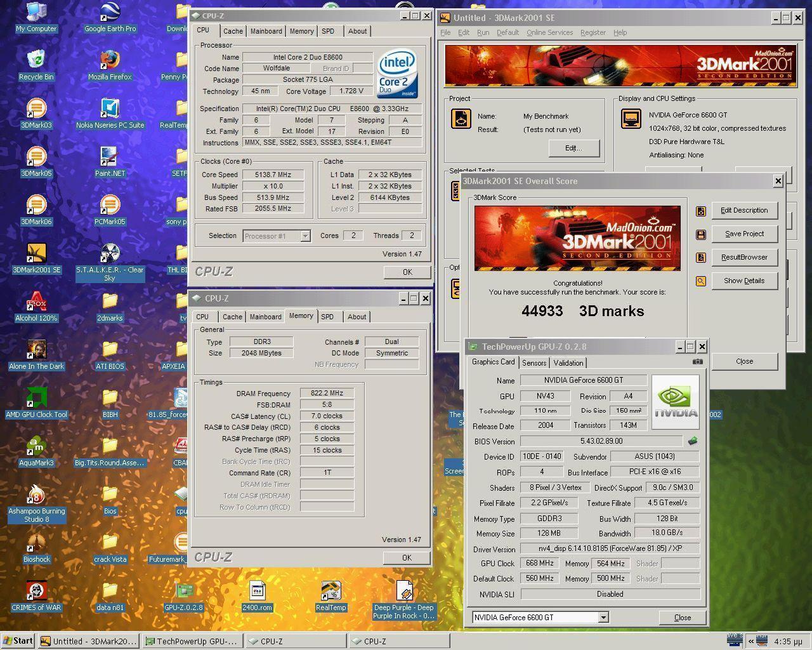This screenshot has height=650, width=812.
Task: Open the Bioshock desktop shortcut
Action: point(36,548)
